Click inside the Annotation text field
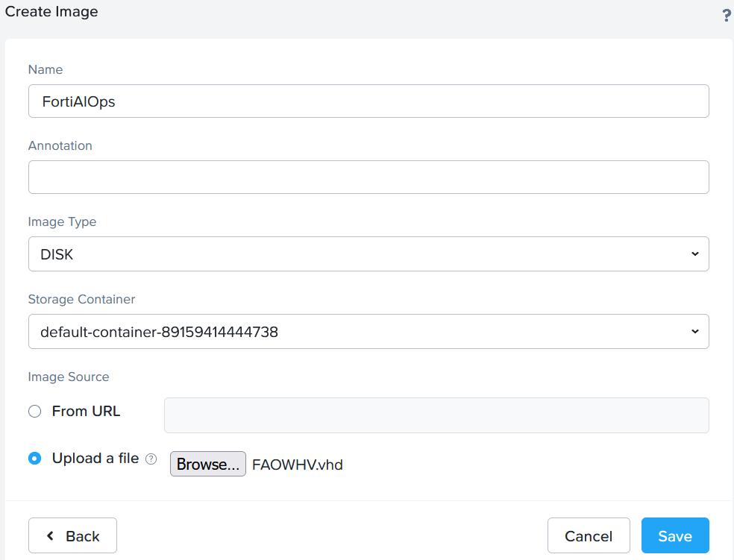 tap(368, 177)
